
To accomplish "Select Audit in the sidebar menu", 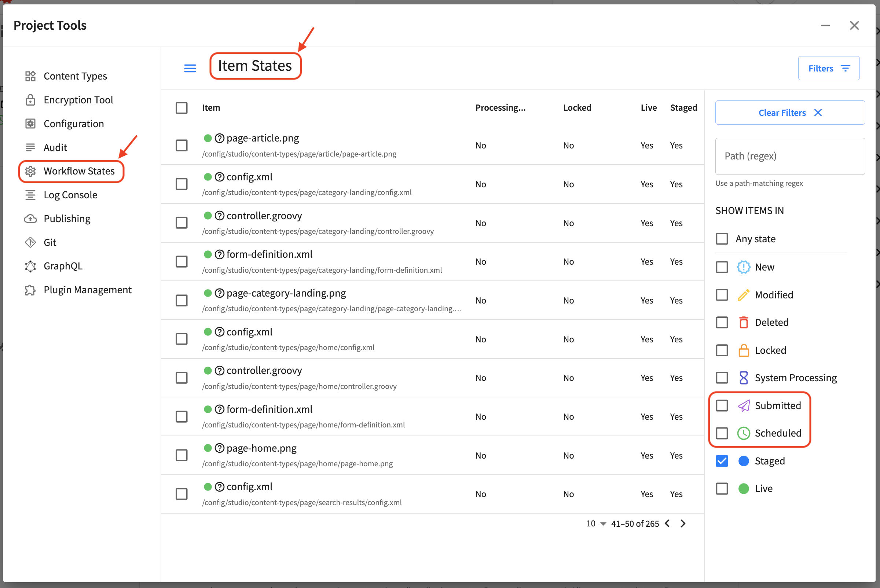I will click(x=55, y=147).
